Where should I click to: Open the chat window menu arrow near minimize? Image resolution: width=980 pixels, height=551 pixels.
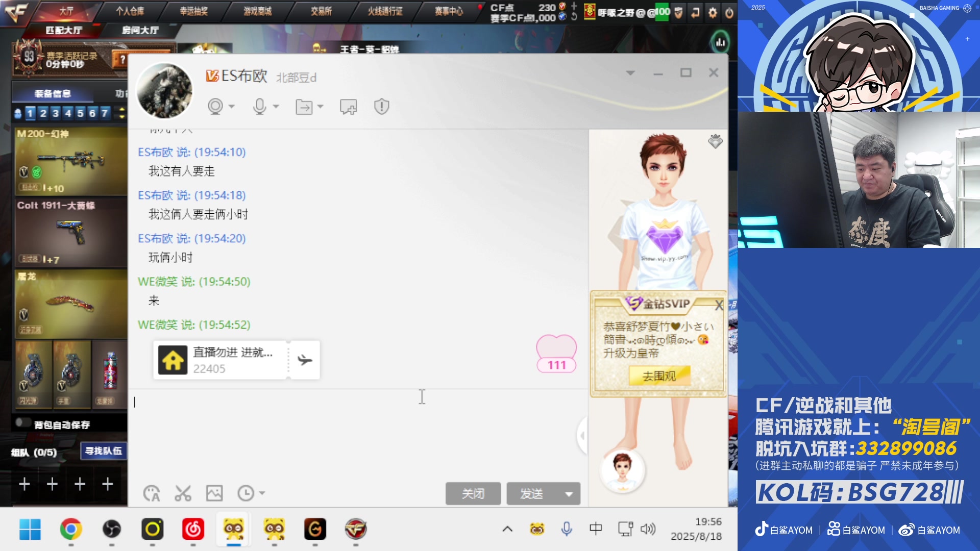tap(630, 73)
